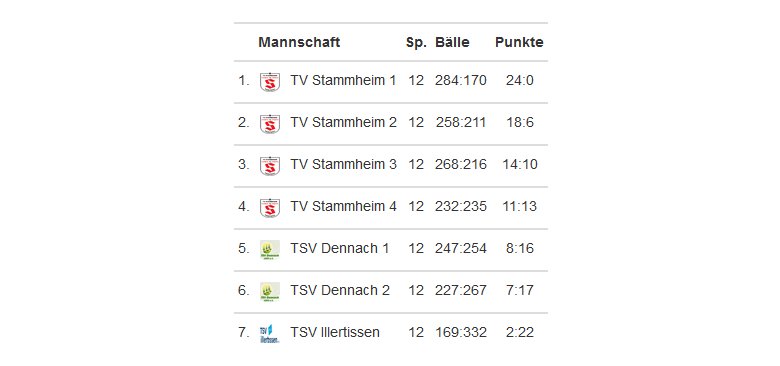Click the TSV Dennach 1 club logo
The height and width of the screenshot is (366, 780).
(270, 250)
